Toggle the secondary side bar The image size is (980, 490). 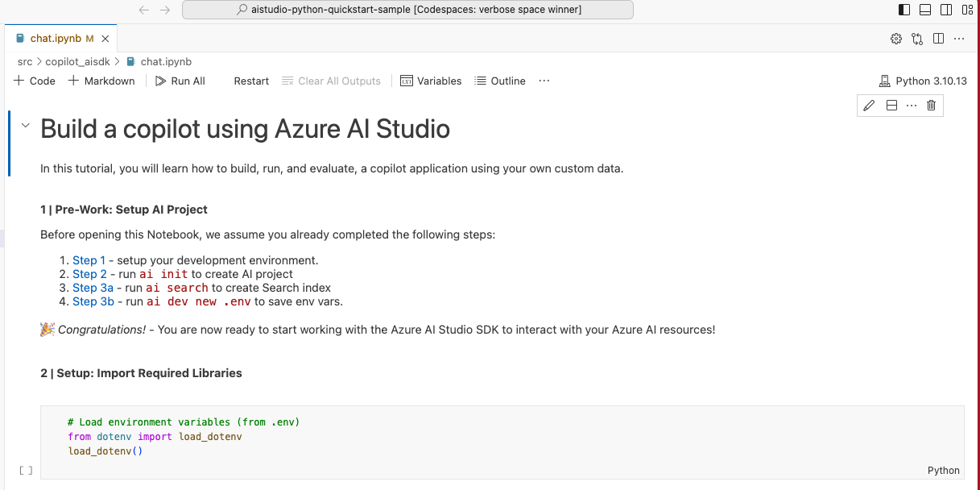tap(946, 10)
